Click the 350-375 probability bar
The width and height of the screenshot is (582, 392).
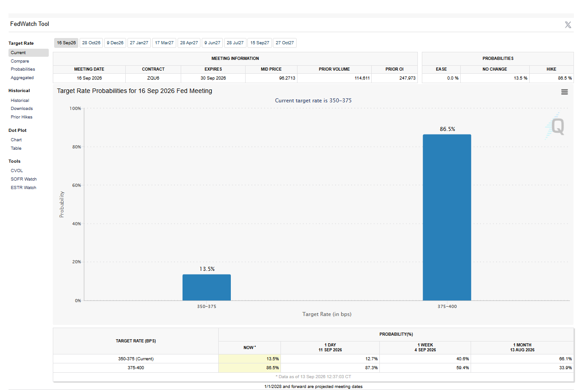pyautogui.click(x=207, y=287)
